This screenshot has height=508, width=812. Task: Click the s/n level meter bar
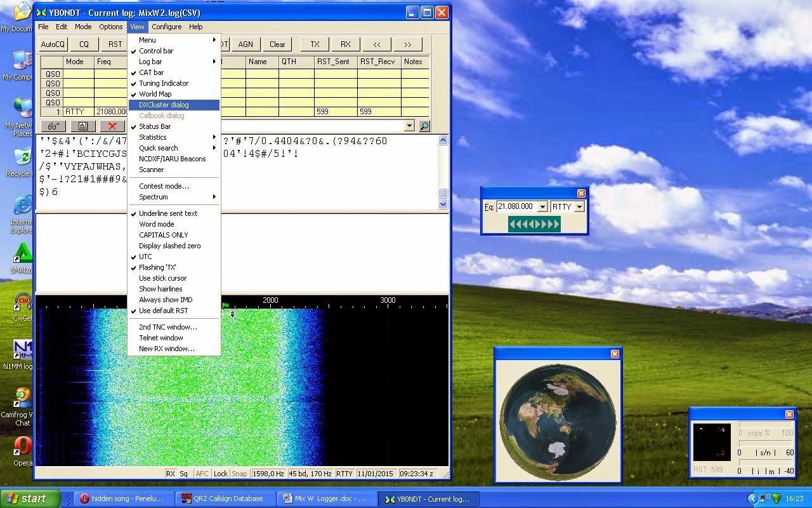[x=766, y=443]
